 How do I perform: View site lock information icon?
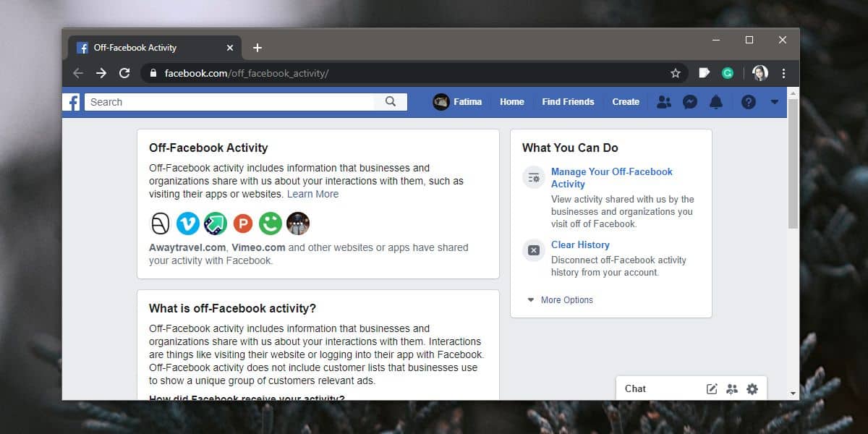tap(153, 73)
